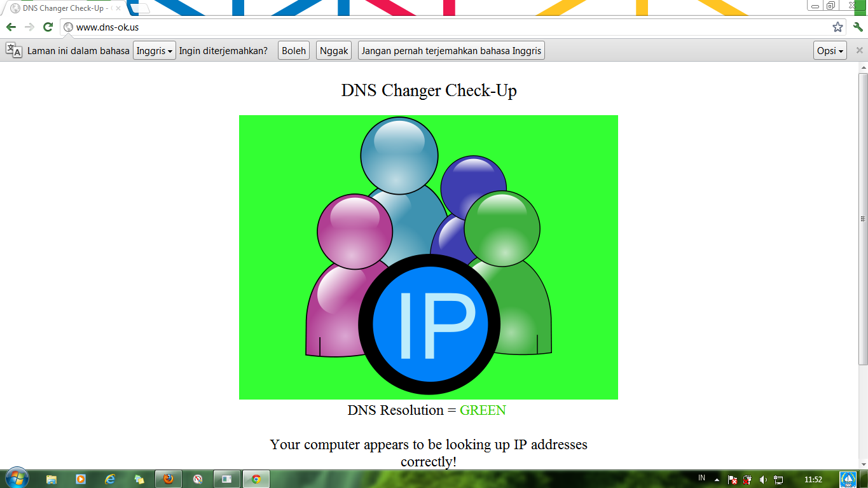
Task: Click the taskbar clock showing 11:52
Action: click(x=813, y=479)
